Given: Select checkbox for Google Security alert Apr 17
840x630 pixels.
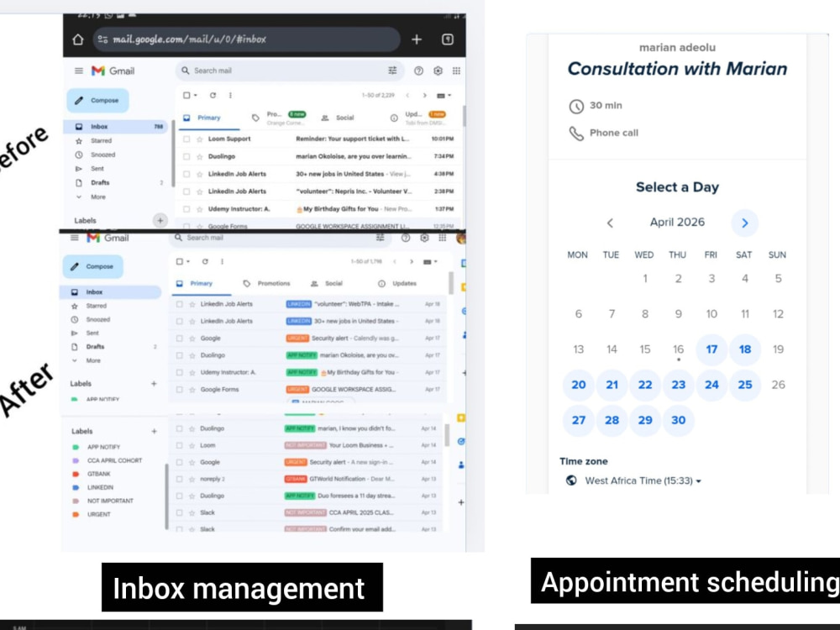Looking at the screenshot, I should pos(180,339).
